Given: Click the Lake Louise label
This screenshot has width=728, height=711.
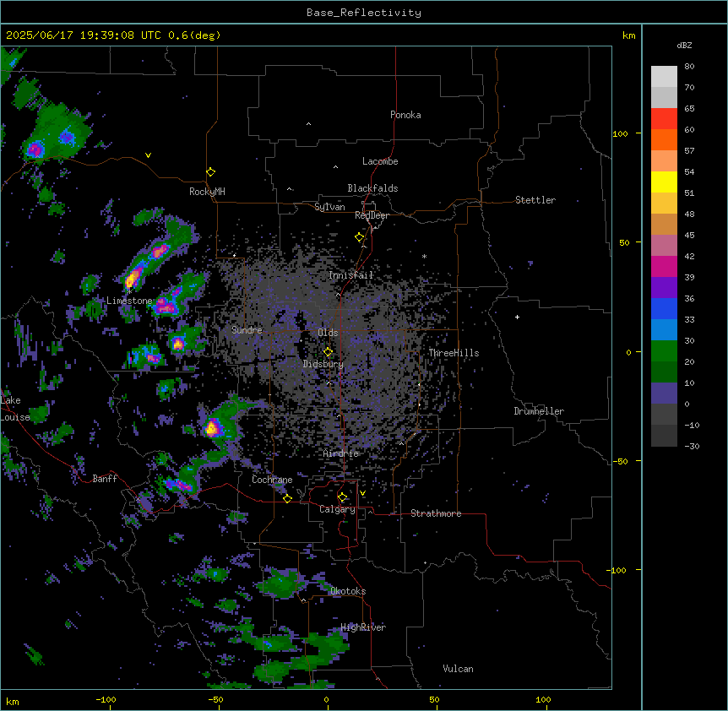Looking at the screenshot, I should pyautogui.click(x=15, y=409).
